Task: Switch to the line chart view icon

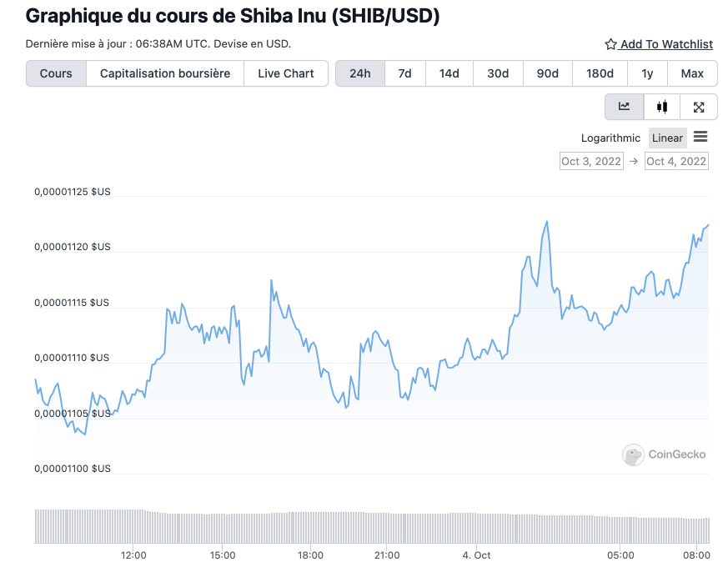Action: click(x=624, y=107)
